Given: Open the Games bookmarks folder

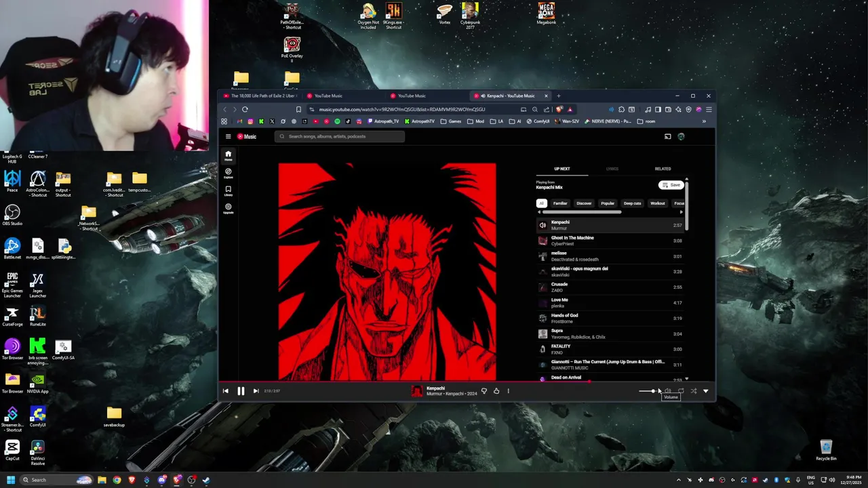Looking at the screenshot, I should point(451,121).
